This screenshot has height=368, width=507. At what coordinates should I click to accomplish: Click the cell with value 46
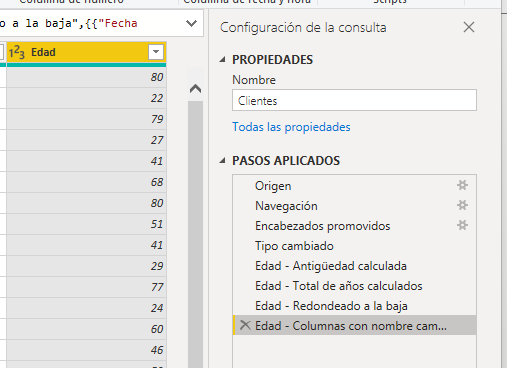(x=86, y=350)
